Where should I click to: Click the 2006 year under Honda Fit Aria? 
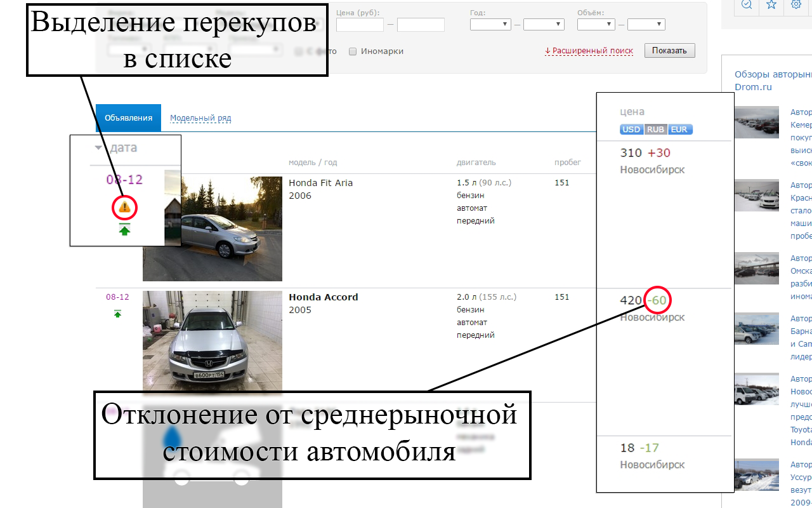coord(300,196)
